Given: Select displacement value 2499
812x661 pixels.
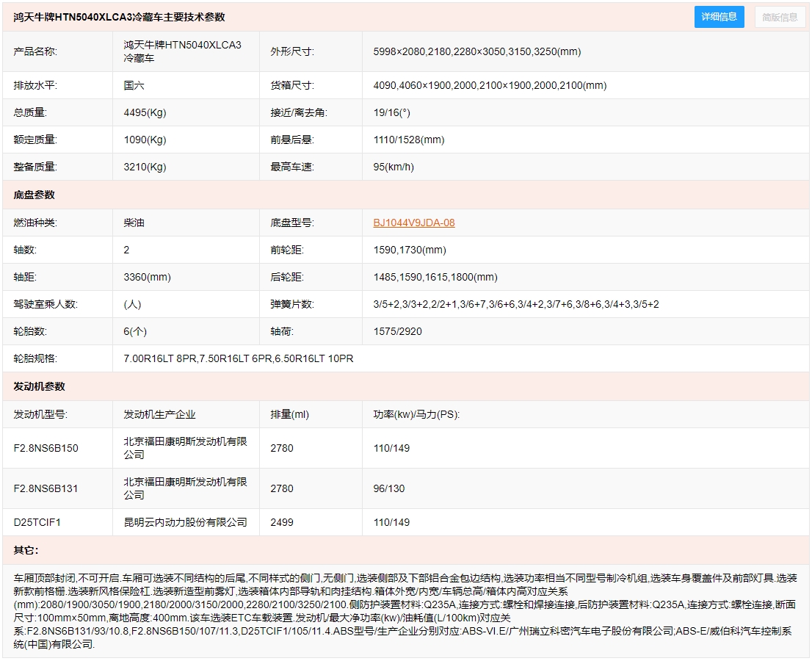Looking at the screenshot, I should [x=282, y=522].
